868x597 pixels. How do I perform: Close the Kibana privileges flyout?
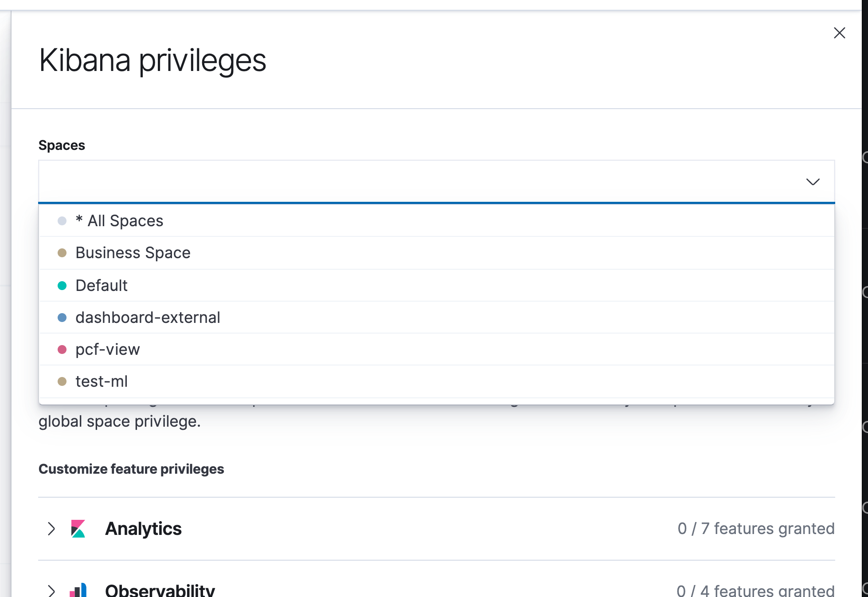click(839, 33)
